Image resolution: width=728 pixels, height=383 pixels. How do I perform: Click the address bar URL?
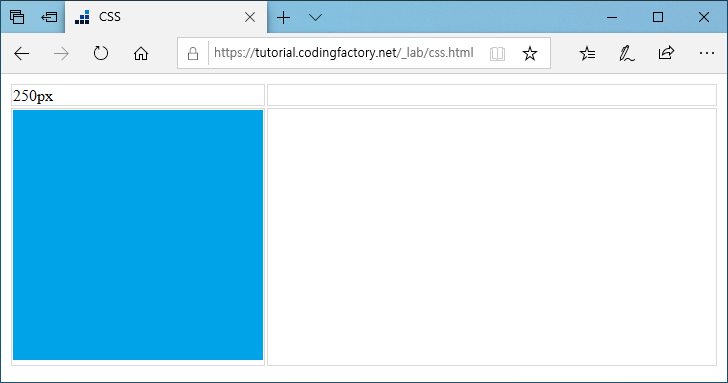344,53
